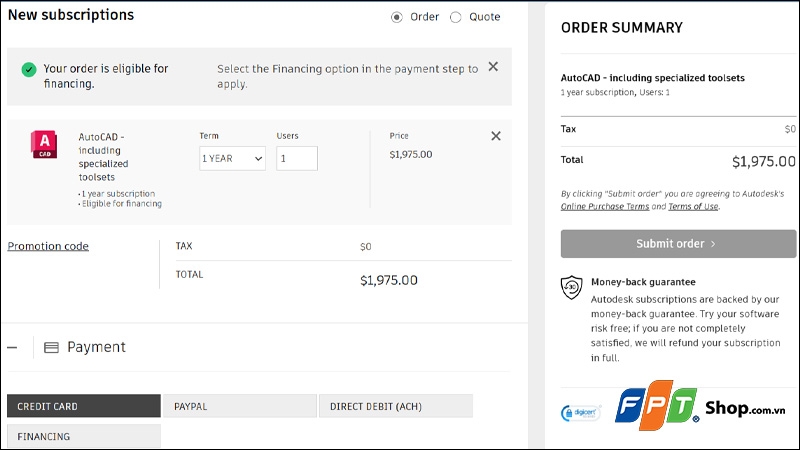The height and width of the screenshot is (450, 800).
Task: Select the Quote radio button
Action: [456, 17]
